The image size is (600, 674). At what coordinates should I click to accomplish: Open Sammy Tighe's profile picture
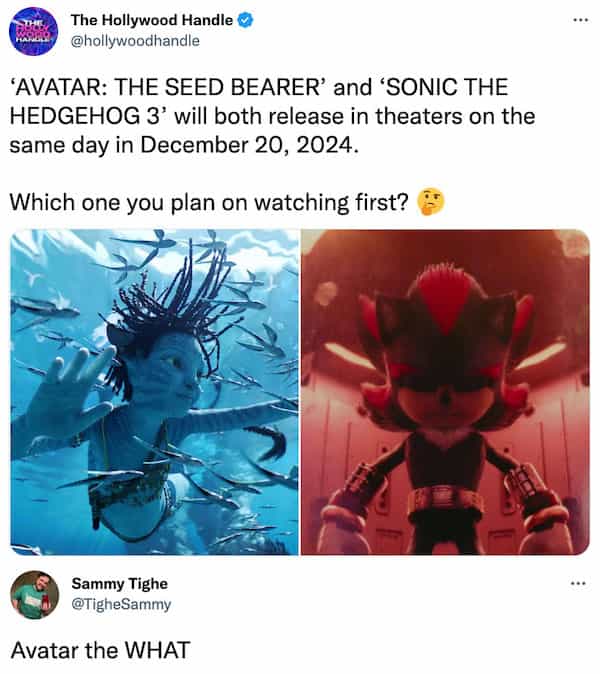[36, 594]
